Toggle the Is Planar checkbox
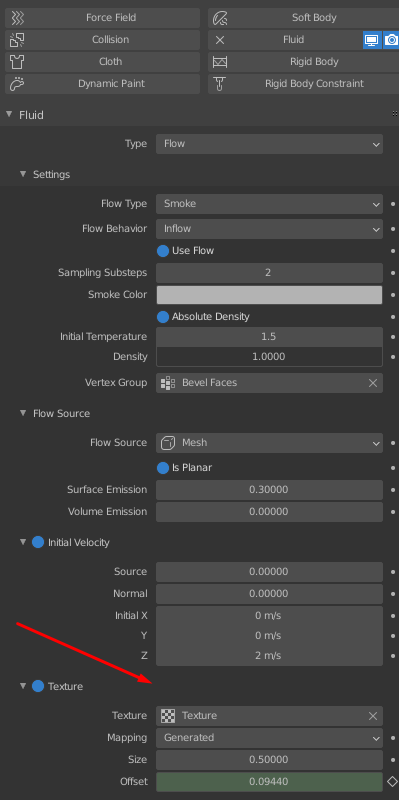The width and height of the screenshot is (399, 800). pyautogui.click(x=163, y=467)
